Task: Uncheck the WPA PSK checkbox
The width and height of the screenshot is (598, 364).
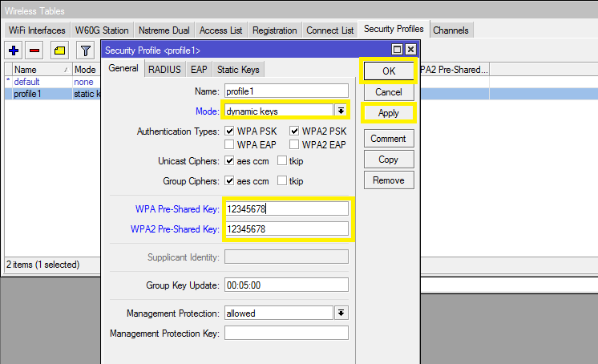Action: [230, 131]
